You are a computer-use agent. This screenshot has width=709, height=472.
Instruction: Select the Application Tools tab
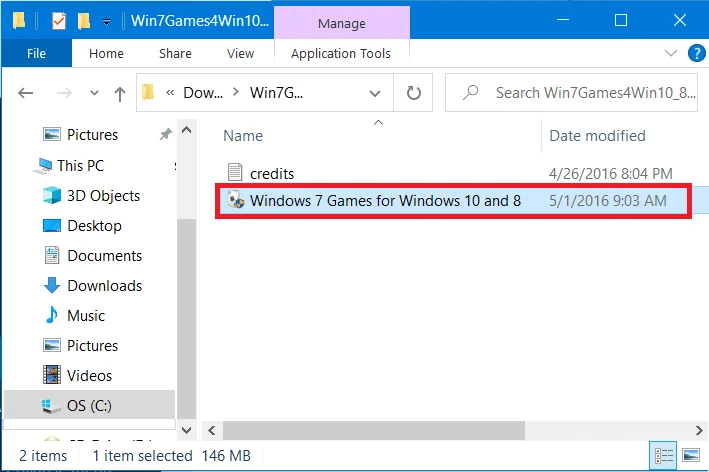(341, 53)
